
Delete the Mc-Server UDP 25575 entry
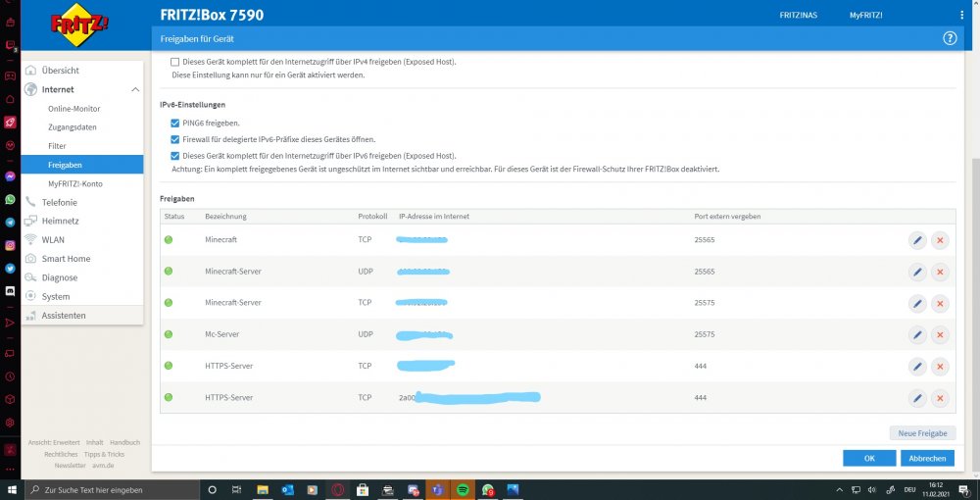click(940, 335)
